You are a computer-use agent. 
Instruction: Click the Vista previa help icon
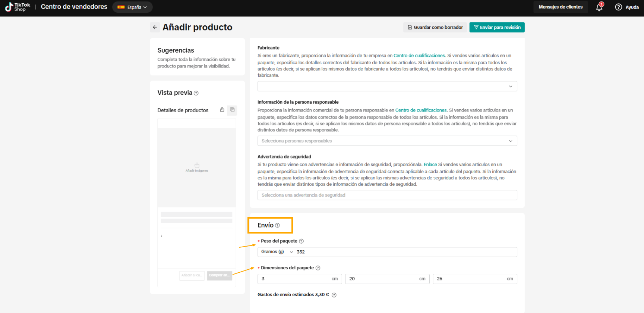pyautogui.click(x=196, y=93)
